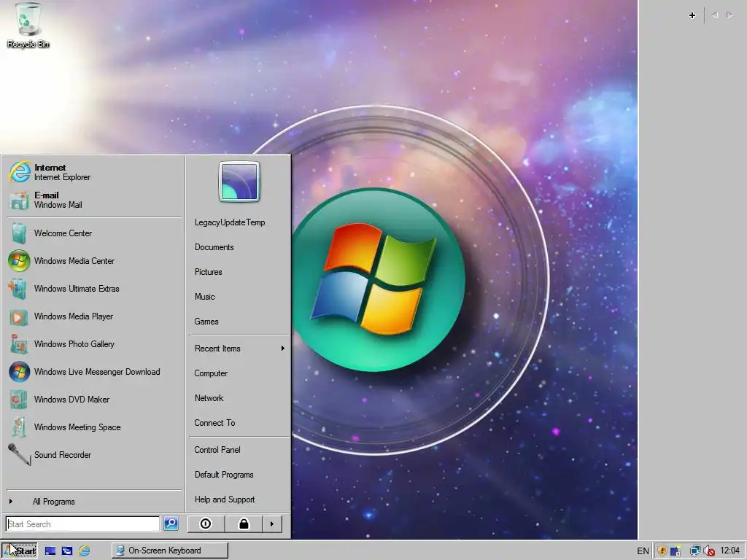This screenshot has width=747, height=560.
Task: Open Control Panel
Action: click(239, 450)
